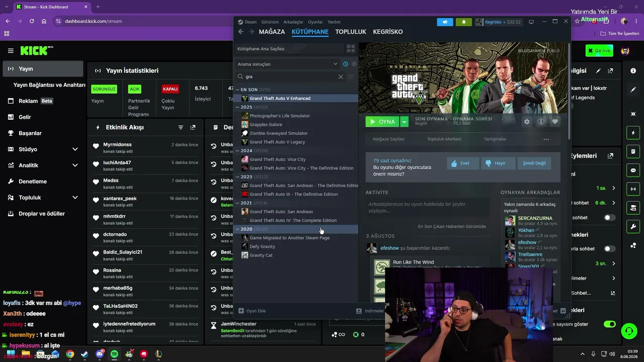Open Kick right sidebar lightning actions icon

(633, 133)
